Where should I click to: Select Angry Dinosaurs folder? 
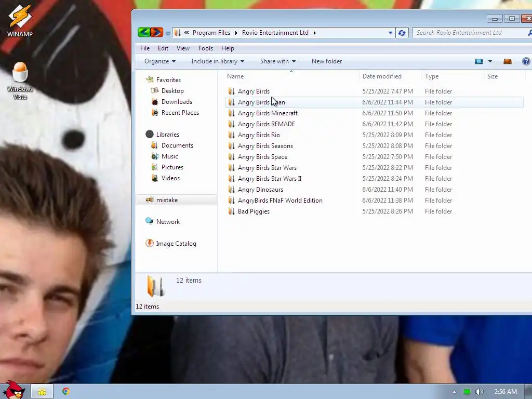click(x=260, y=190)
